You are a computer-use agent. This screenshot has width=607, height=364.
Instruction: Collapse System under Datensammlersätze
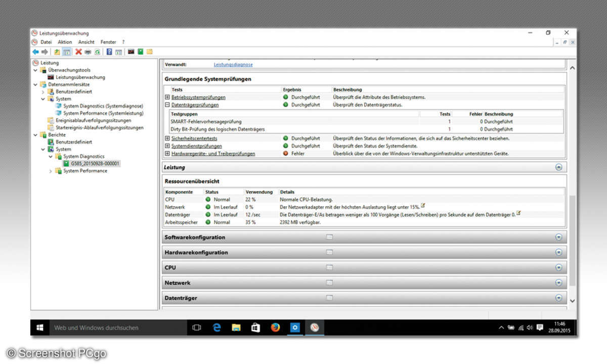click(43, 99)
